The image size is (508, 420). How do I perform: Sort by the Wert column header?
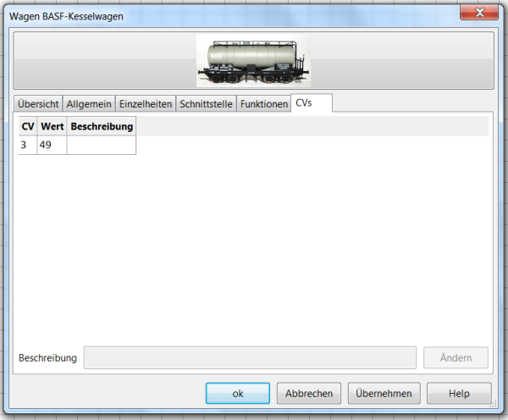(52, 126)
